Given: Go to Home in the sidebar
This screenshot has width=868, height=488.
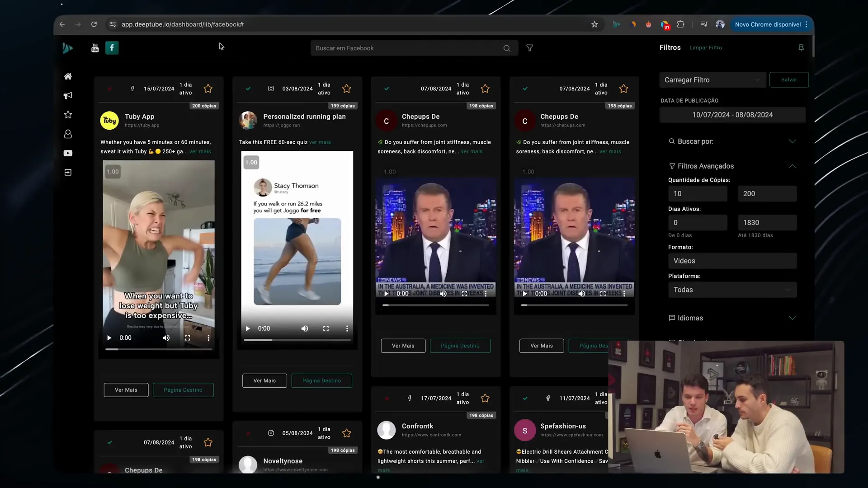Looking at the screenshot, I should coord(68,76).
